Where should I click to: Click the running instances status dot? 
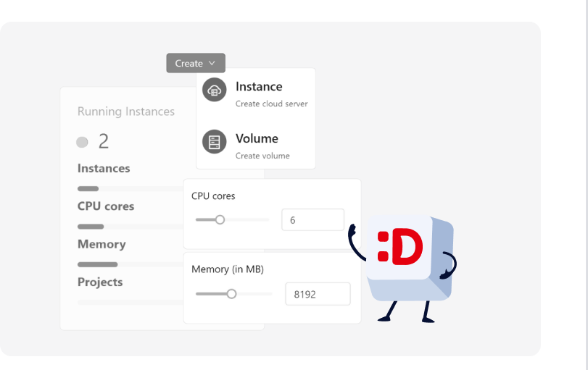click(82, 143)
